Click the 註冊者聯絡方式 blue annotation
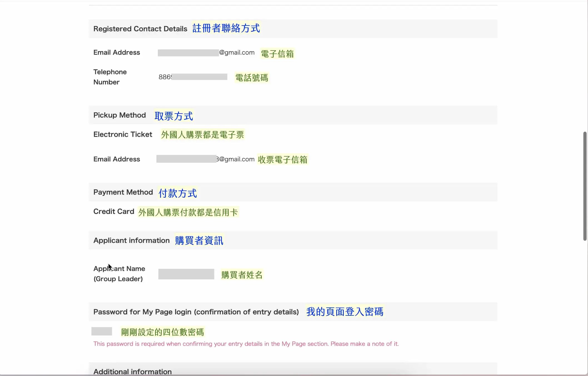This screenshot has height=376, width=588. click(x=226, y=28)
